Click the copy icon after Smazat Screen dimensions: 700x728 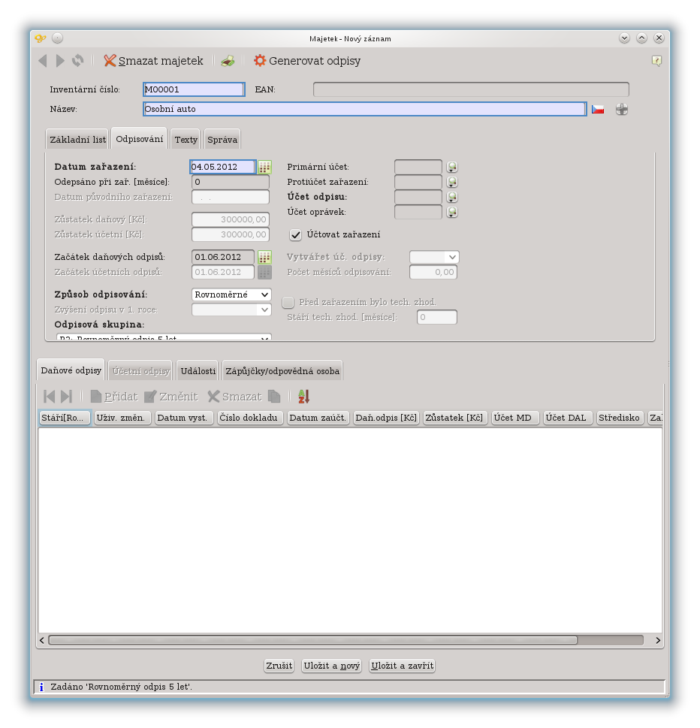pos(274,397)
